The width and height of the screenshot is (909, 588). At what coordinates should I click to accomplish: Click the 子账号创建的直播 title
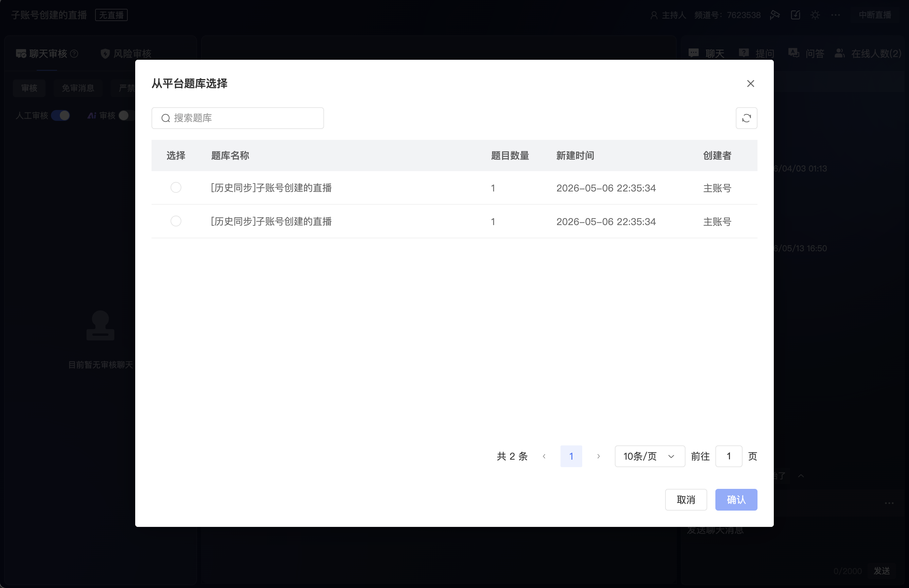click(x=49, y=15)
